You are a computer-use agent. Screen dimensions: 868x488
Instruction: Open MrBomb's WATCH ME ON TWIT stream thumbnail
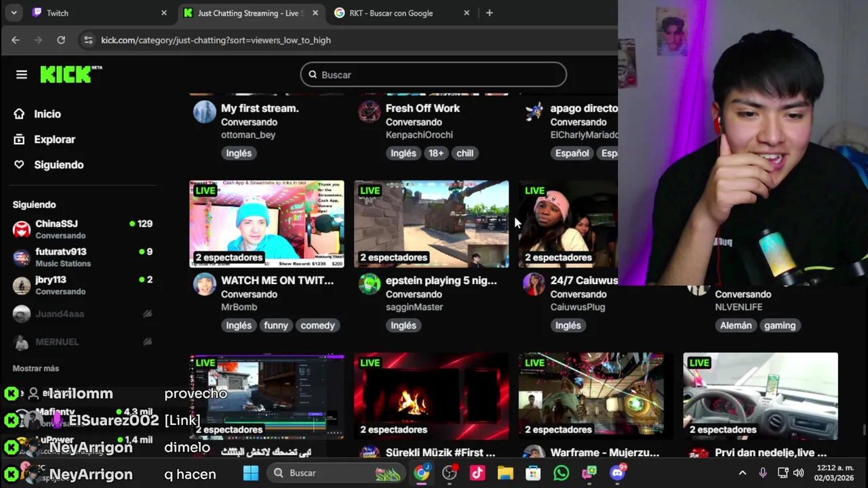(267, 224)
